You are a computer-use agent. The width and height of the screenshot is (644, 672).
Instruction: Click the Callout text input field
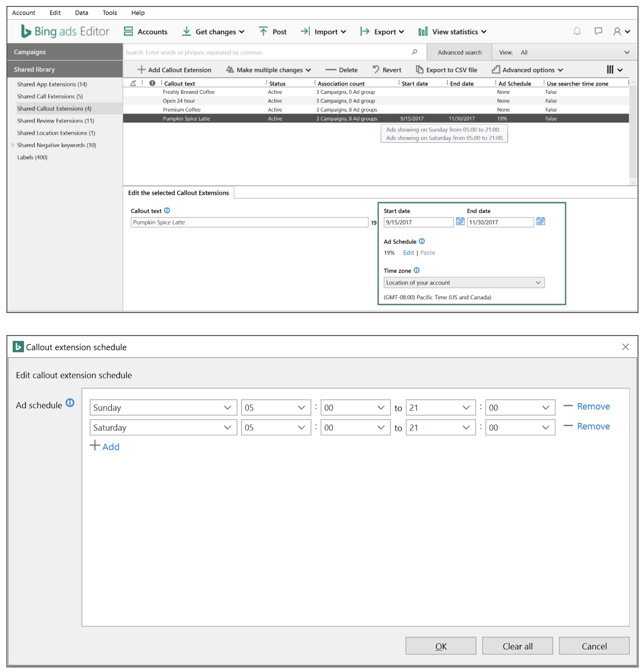tap(249, 222)
